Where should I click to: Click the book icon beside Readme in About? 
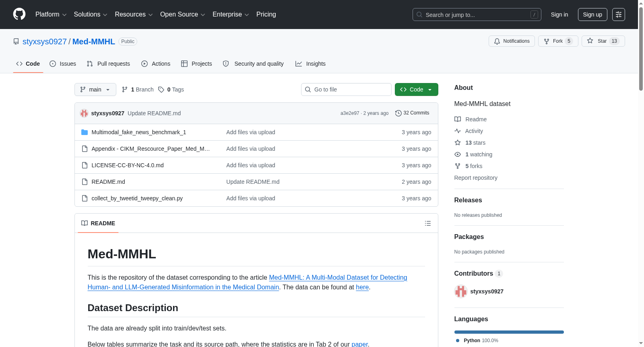tap(458, 119)
